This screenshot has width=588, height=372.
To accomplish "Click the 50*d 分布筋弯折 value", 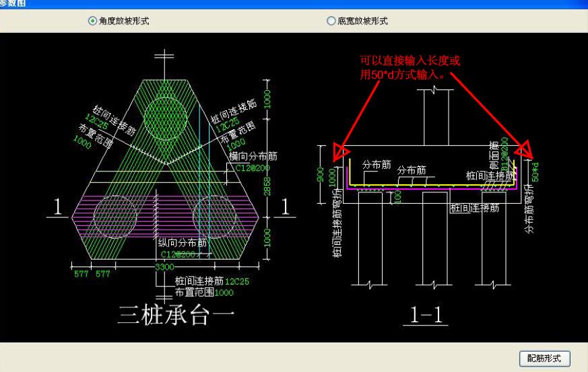I will [535, 172].
